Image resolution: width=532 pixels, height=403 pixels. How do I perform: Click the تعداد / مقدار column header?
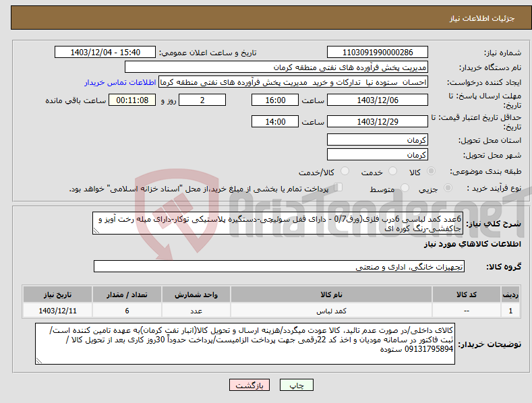click(127, 294)
